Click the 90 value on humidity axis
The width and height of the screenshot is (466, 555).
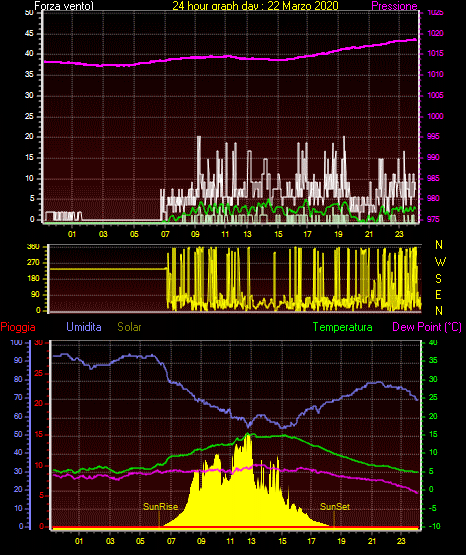(x=18, y=360)
